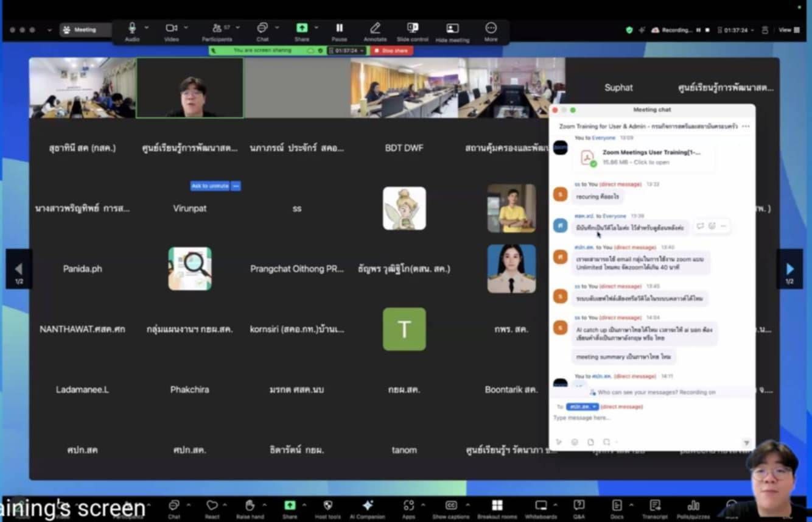The width and height of the screenshot is (812, 522).
Task: Send the chat message
Action: (746, 443)
